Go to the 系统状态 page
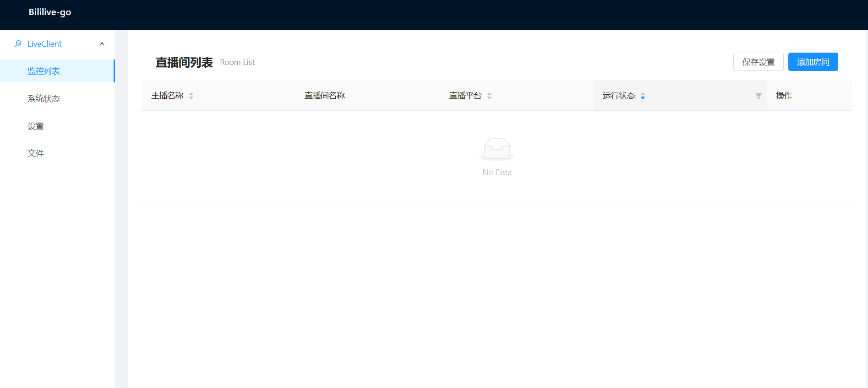The width and height of the screenshot is (868, 388). pos(44,99)
